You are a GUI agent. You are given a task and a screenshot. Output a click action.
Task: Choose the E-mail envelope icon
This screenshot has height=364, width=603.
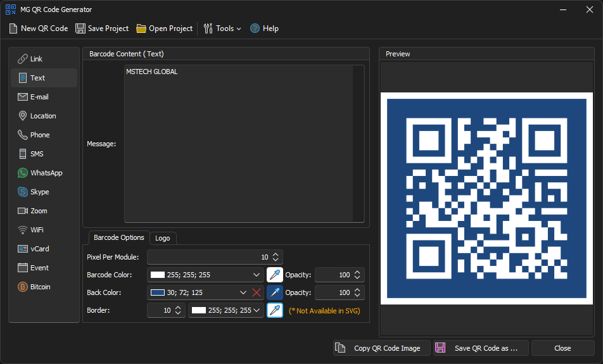(x=23, y=97)
